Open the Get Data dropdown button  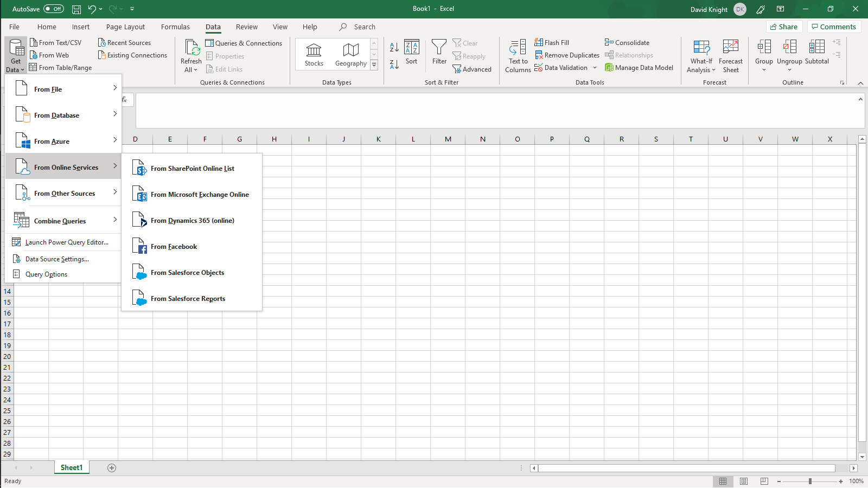click(x=16, y=56)
